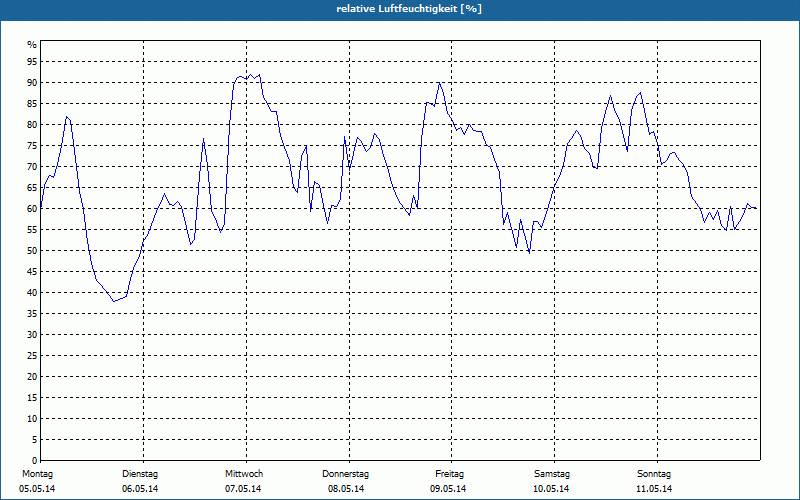This screenshot has width=800, height=500.
Task: Click the y-axis value '65'
Action: click(x=32, y=188)
